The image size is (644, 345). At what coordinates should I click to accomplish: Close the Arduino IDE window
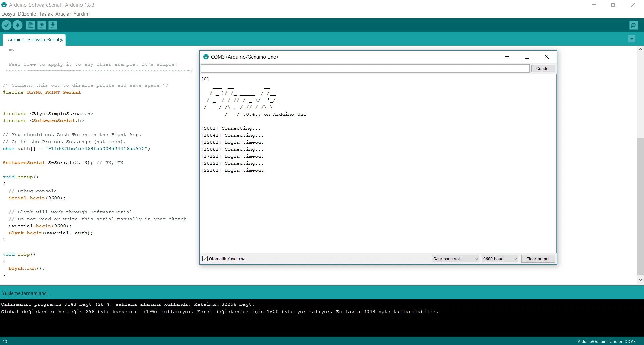click(633, 5)
